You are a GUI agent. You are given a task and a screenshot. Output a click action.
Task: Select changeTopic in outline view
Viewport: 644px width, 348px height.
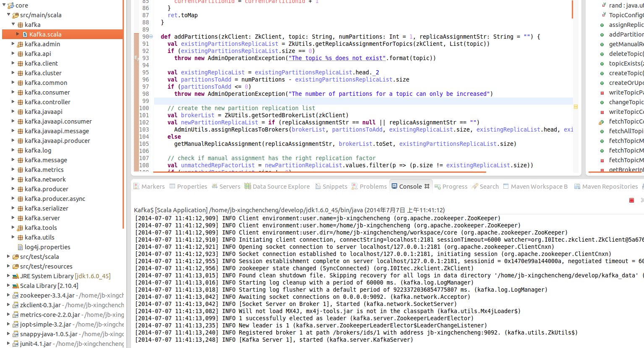tap(626, 102)
